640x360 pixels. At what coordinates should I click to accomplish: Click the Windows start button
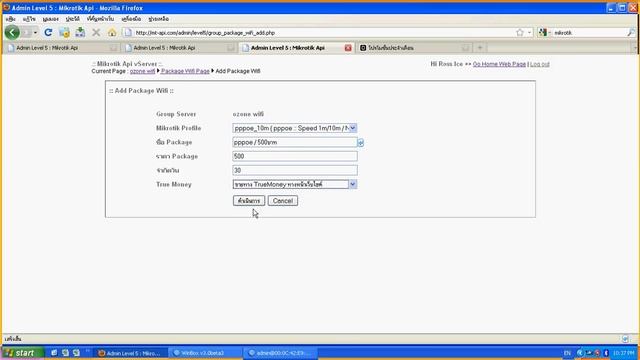(x=22, y=353)
